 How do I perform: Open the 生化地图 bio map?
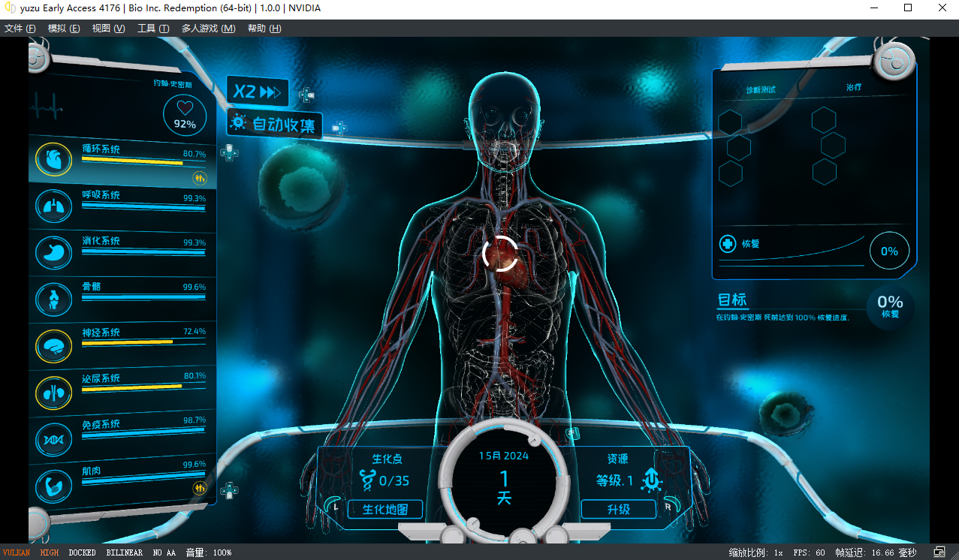coord(385,509)
